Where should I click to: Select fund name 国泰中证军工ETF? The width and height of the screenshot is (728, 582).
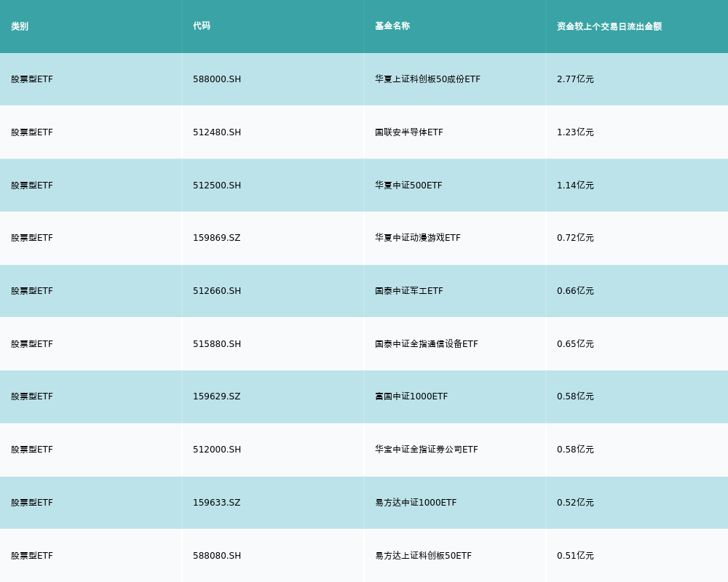coord(409,291)
